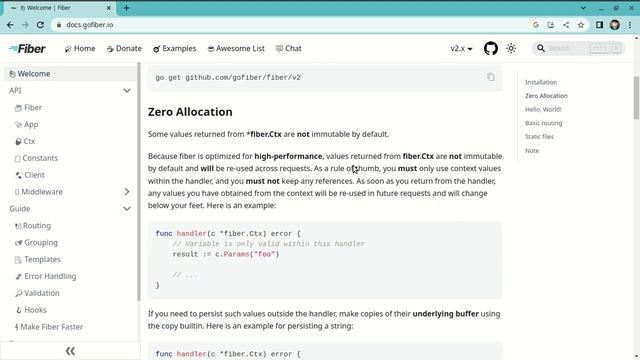The image size is (640, 360).
Task: Jump to Note in table of contents
Action: click(532, 151)
